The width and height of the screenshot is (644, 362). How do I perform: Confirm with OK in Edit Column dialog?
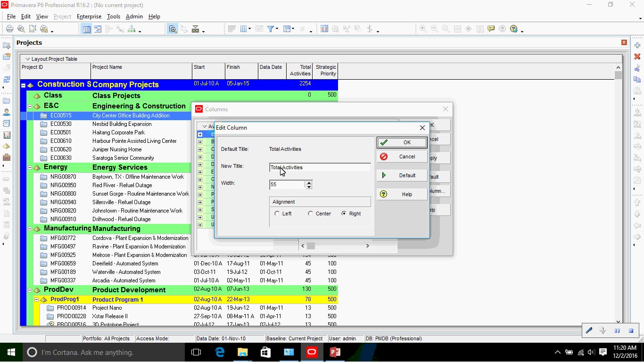coord(402,142)
